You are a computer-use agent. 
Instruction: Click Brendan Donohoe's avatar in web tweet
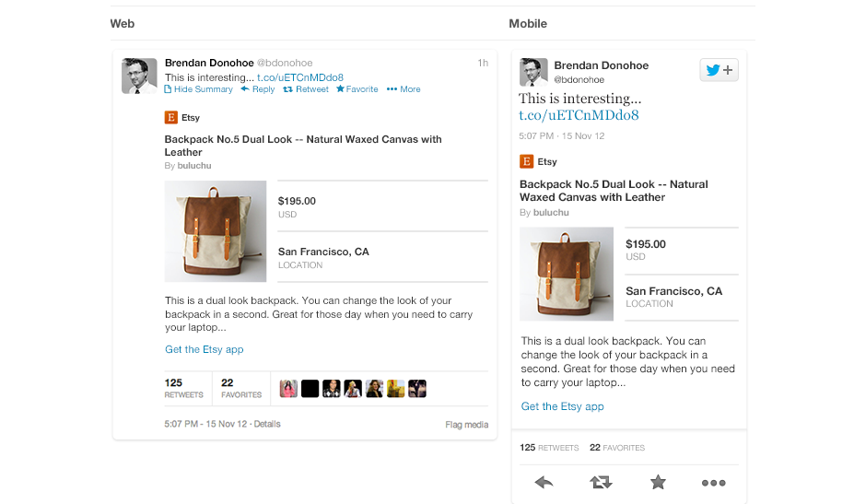tap(139, 76)
